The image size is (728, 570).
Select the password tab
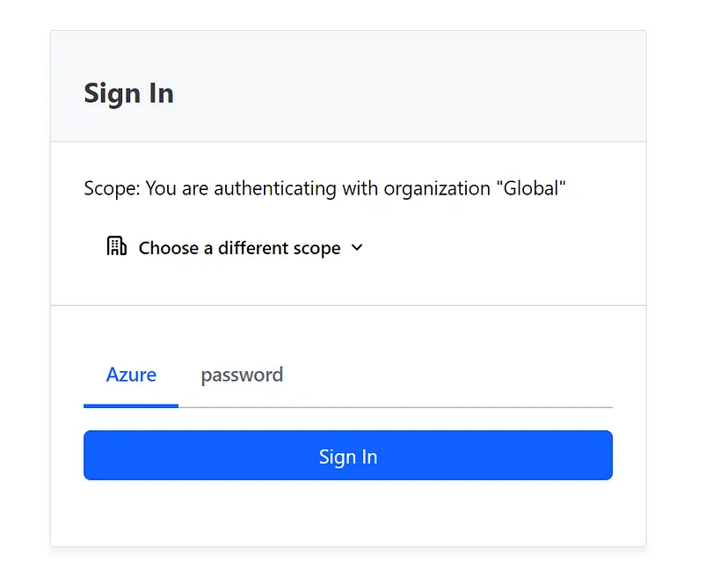242,375
